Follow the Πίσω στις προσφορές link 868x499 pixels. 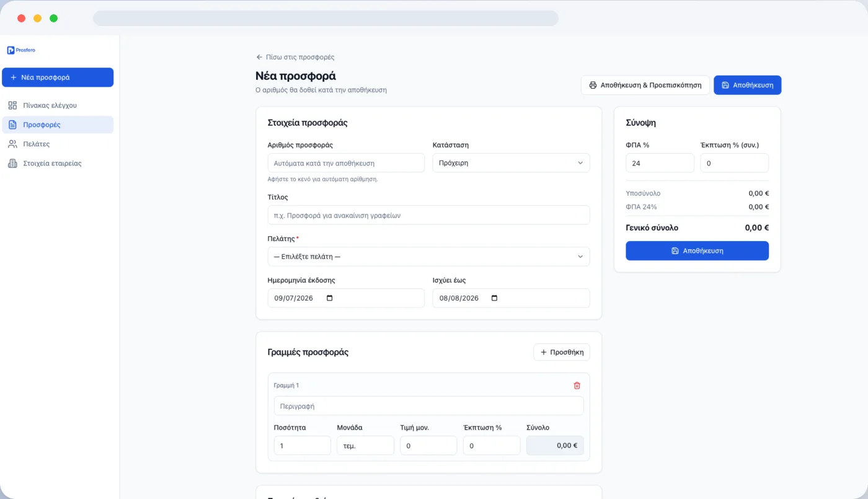[295, 57]
